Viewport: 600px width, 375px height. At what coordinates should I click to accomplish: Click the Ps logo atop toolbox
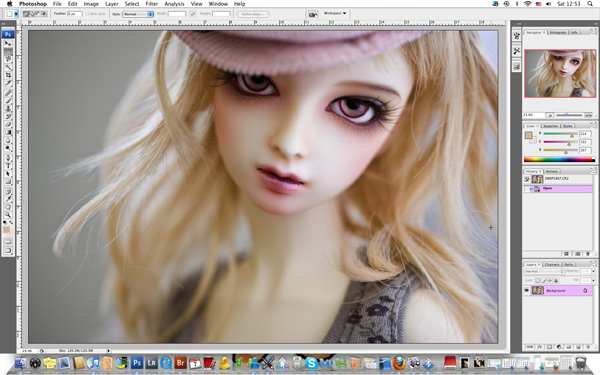(8, 34)
